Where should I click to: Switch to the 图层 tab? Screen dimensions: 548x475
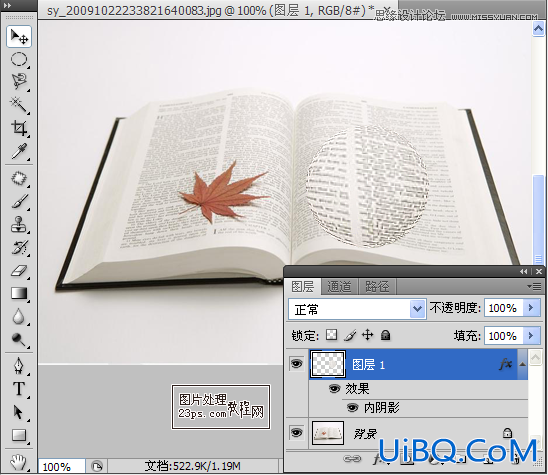[303, 287]
